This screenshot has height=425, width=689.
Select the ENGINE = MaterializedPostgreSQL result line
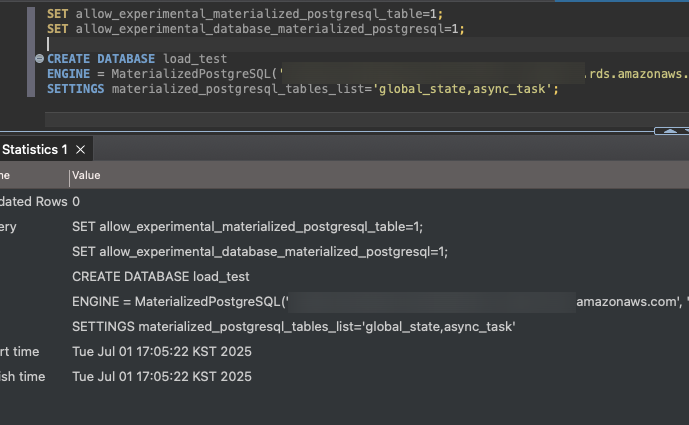(x=381, y=301)
